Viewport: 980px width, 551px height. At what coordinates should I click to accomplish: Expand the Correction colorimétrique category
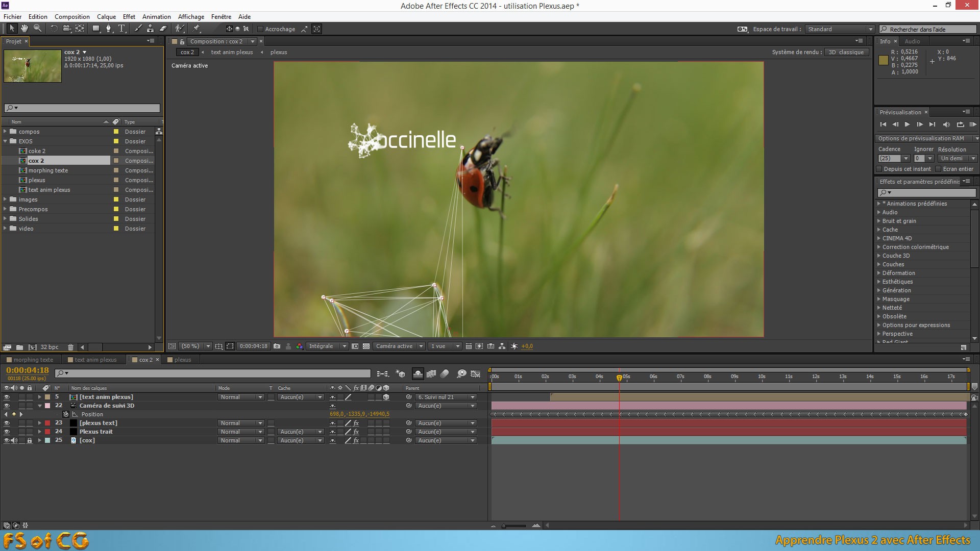(880, 247)
